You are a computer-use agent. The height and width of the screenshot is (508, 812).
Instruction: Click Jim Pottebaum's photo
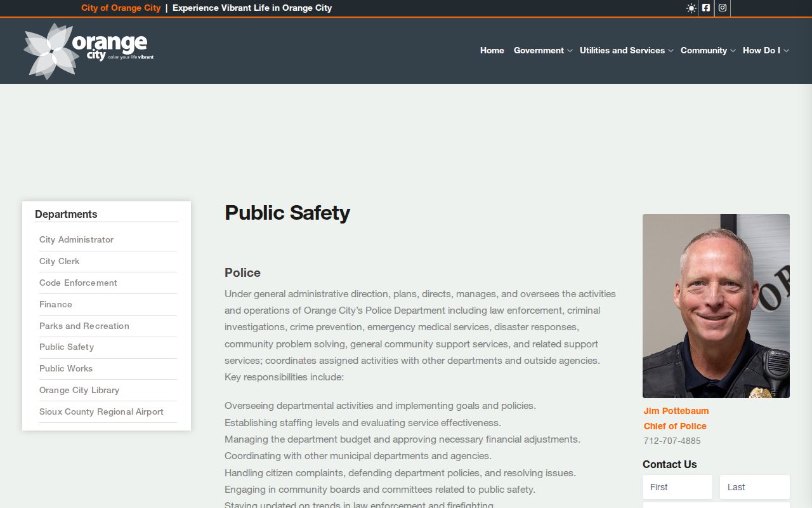pyautogui.click(x=716, y=306)
